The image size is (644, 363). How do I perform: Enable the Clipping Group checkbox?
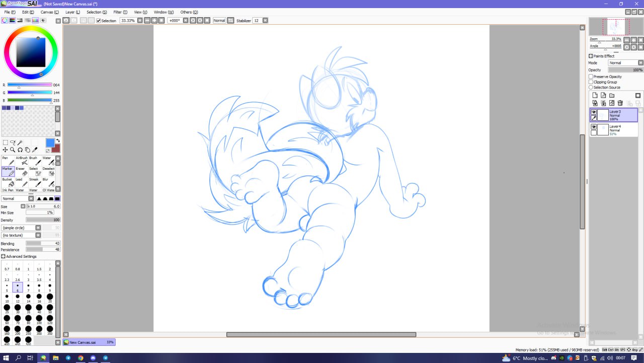591,82
